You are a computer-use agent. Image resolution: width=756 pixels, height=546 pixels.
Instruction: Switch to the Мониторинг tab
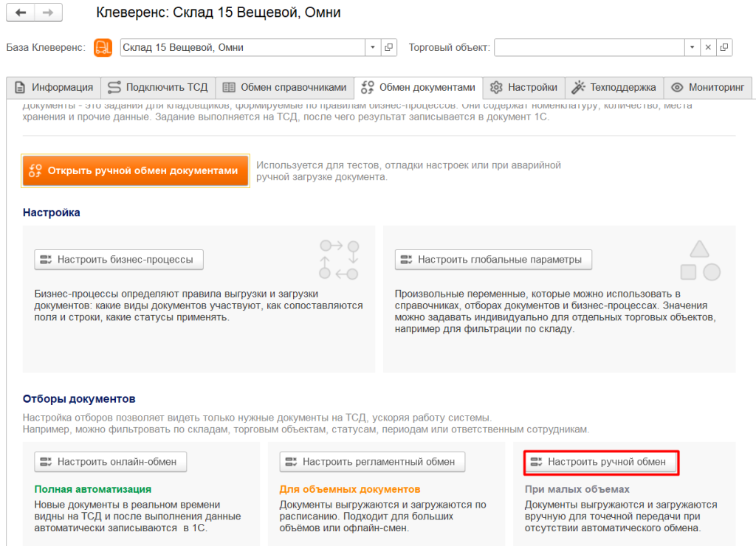click(708, 87)
